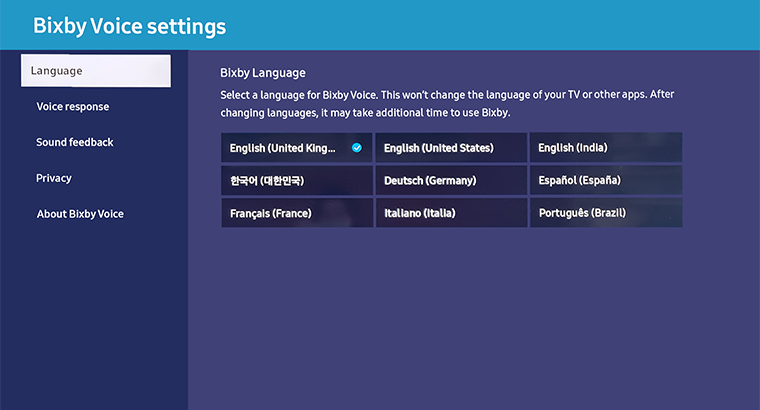Open Voice response settings

pyautogui.click(x=73, y=107)
